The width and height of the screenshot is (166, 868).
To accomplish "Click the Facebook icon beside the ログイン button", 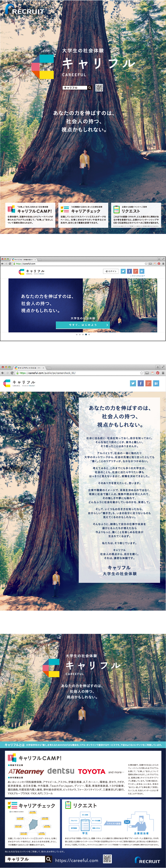I will click(x=129, y=271).
